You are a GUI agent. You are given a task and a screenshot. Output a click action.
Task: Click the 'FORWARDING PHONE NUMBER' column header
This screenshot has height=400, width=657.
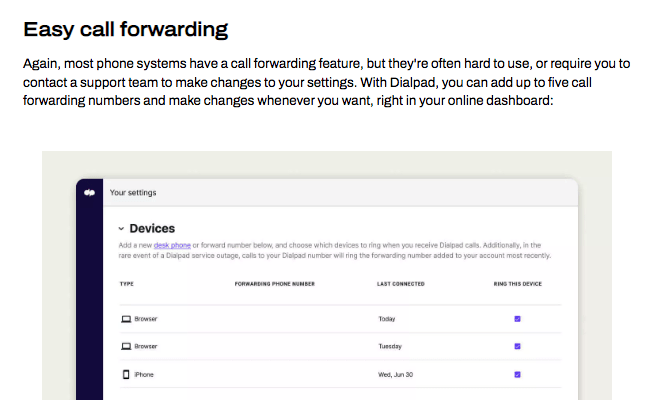coord(274,284)
